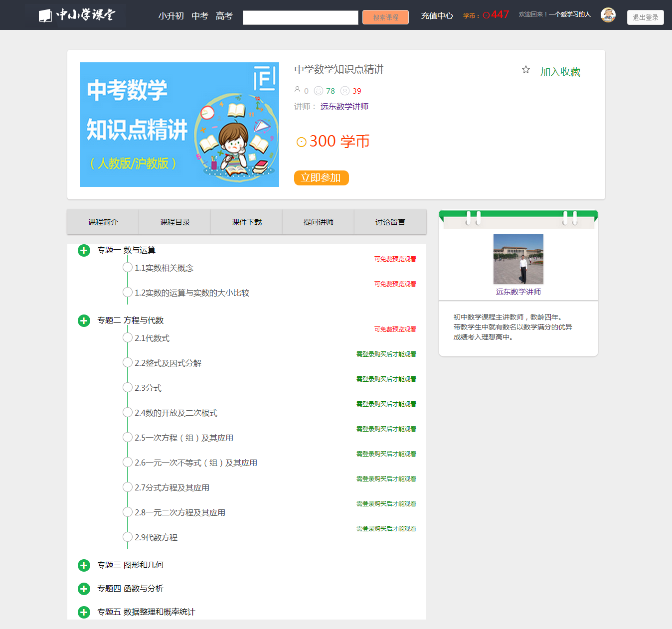Collapse 专题一 数与运算 section
This screenshot has height=629, width=672.
pos(84,250)
